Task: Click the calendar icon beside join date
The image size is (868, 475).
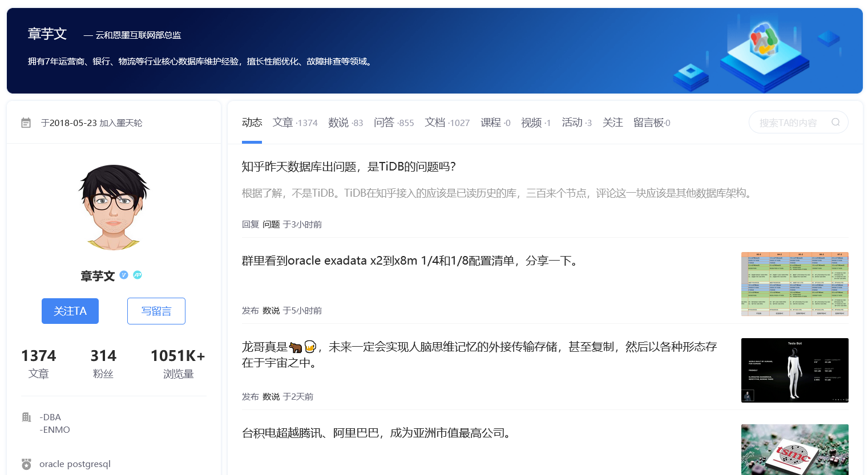Action: coord(26,123)
